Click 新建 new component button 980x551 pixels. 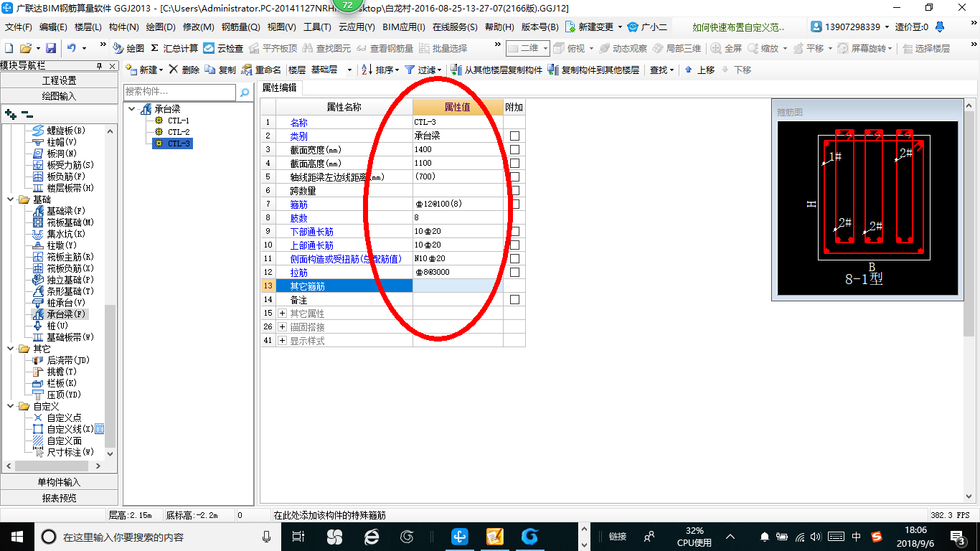tap(144, 70)
